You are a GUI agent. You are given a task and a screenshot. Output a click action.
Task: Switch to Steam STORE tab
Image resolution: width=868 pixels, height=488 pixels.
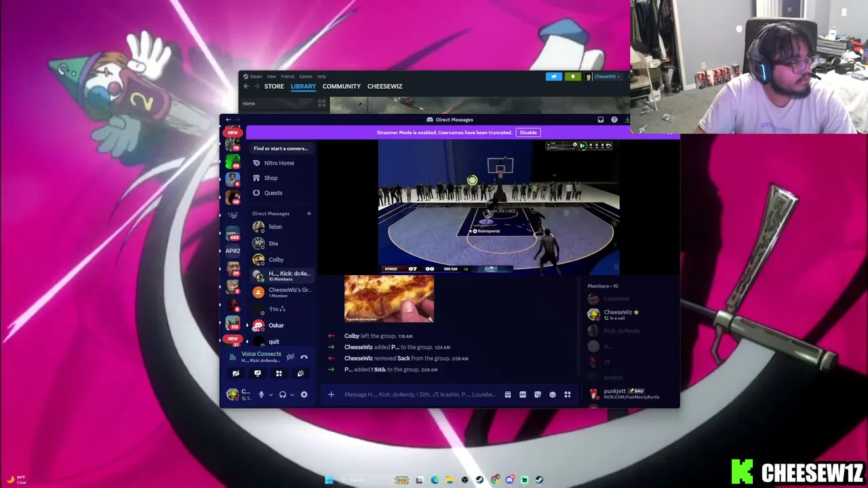pyautogui.click(x=274, y=87)
